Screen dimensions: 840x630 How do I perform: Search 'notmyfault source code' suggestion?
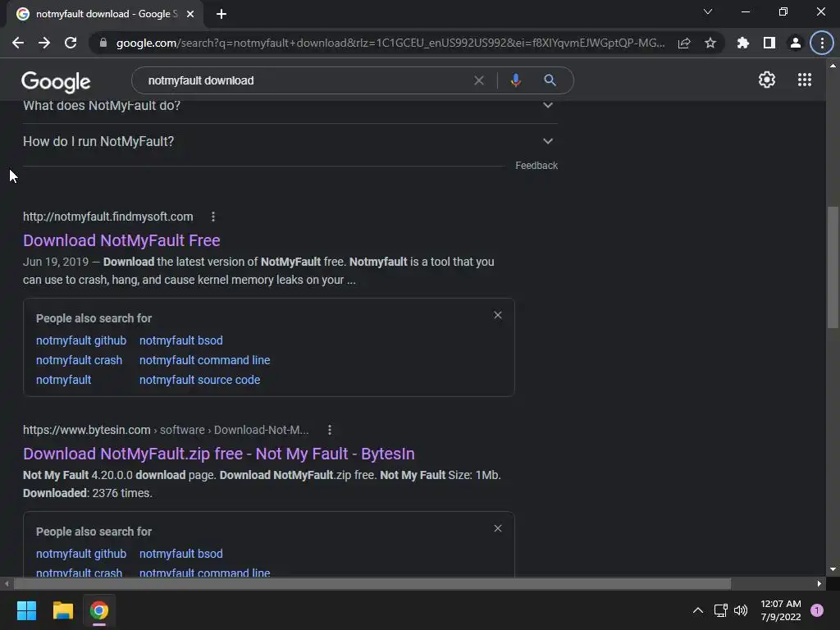pos(200,380)
